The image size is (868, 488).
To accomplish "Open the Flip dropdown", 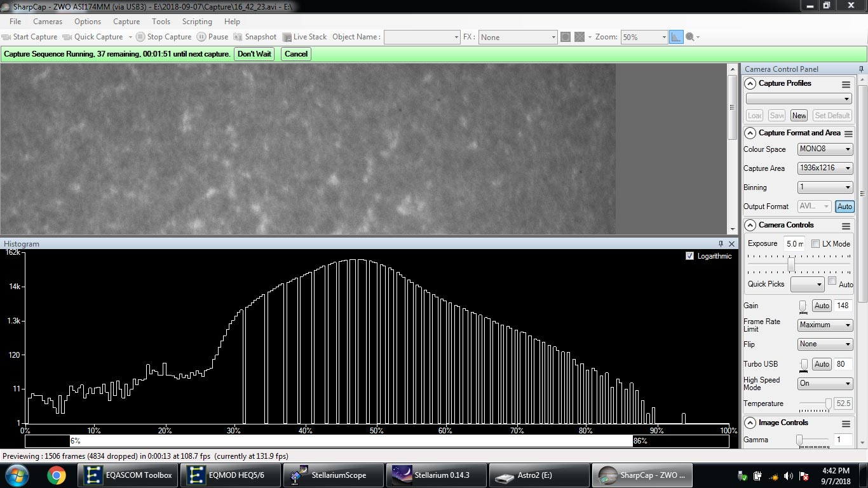I will (x=825, y=344).
